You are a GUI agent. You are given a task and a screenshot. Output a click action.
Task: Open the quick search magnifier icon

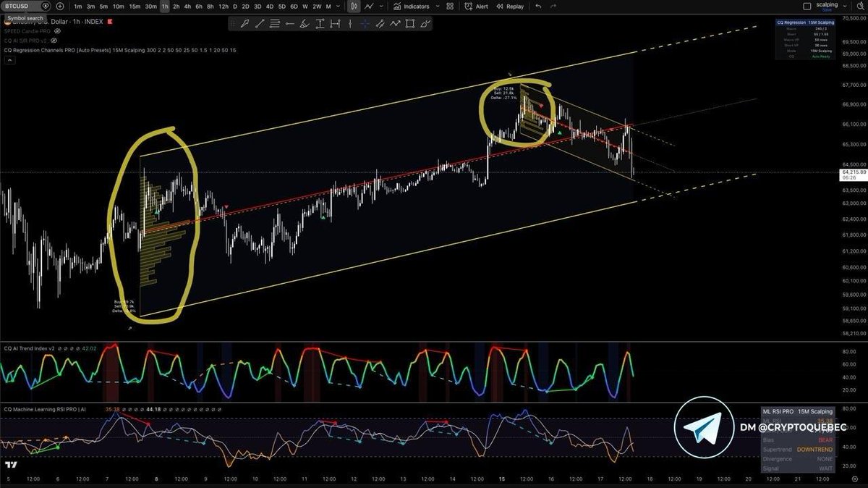pos(861,7)
